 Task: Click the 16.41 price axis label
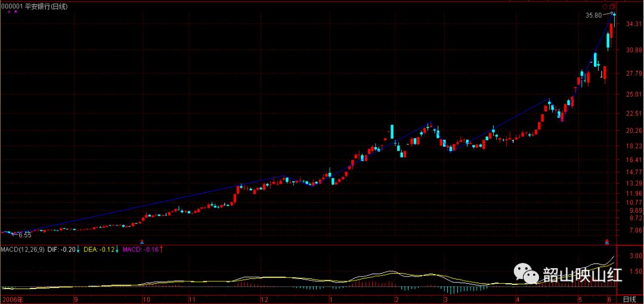click(x=633, y=160)
